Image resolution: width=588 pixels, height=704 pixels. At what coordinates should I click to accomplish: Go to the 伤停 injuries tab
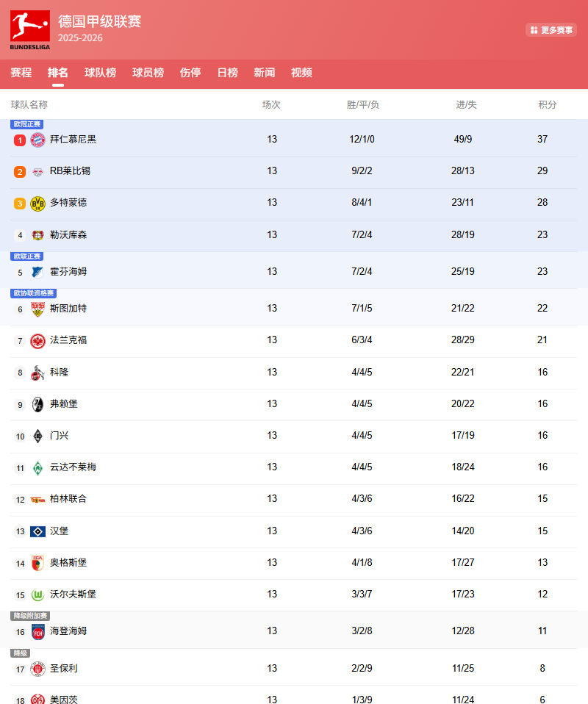190,73
